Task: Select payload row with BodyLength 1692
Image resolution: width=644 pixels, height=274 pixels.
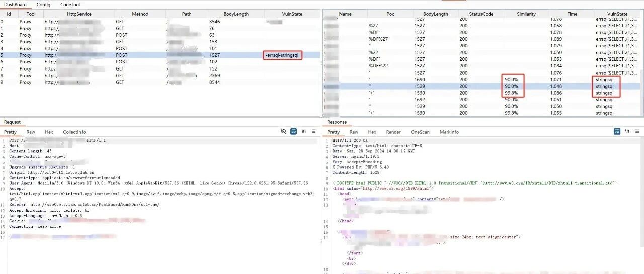Action: tap(481, 100)
